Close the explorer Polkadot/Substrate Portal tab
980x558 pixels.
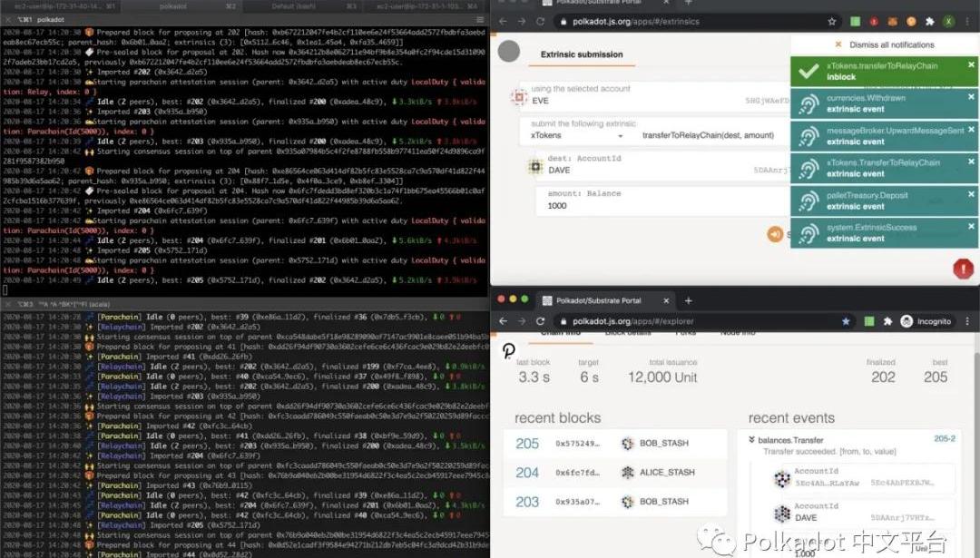click(x=666, y=300)
